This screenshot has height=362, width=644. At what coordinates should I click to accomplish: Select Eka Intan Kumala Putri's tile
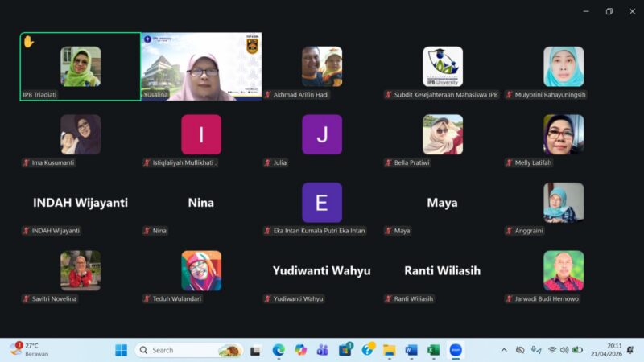point(322,204)
